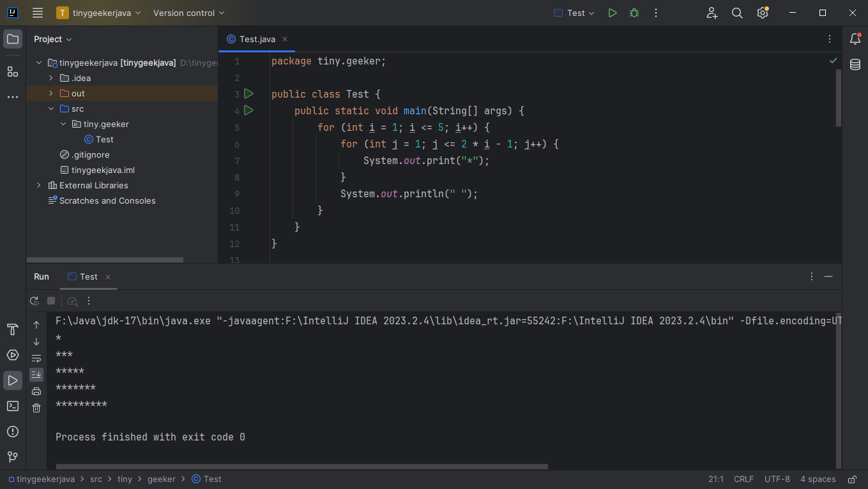Select Scratches and Consoles node
The image size is (868, 489).
(x=102, y=200)
